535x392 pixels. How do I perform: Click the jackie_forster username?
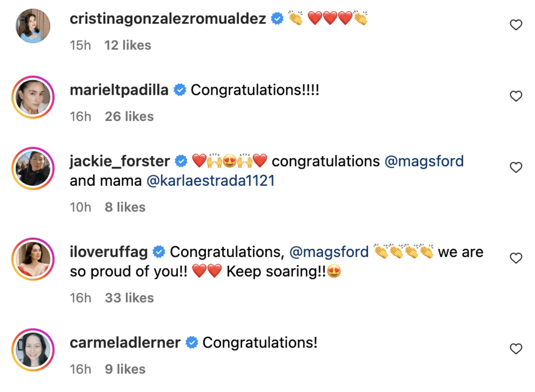click(x=120, y=161)
